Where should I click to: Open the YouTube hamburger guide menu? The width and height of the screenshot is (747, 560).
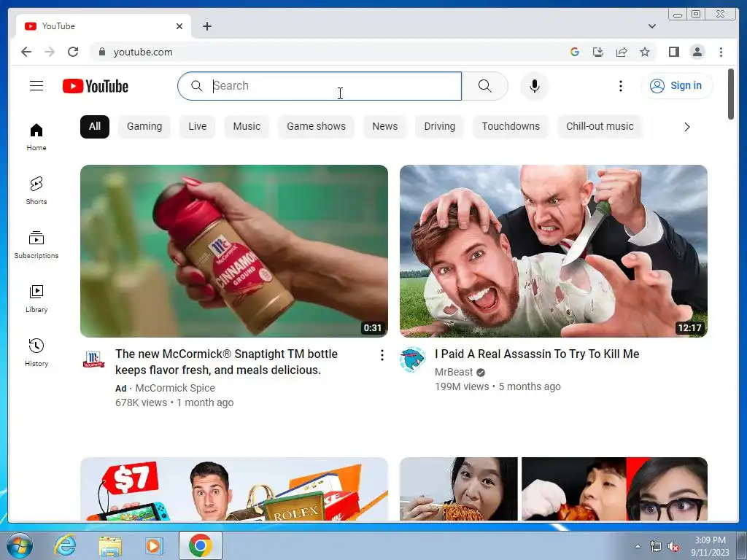(x=36, y=86)
